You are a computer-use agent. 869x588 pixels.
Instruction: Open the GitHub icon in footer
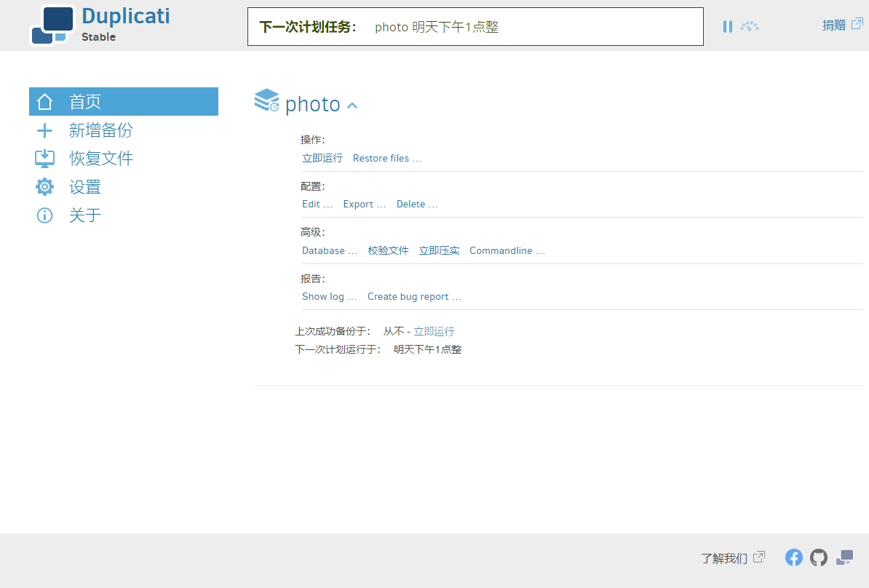click(819, 557)
